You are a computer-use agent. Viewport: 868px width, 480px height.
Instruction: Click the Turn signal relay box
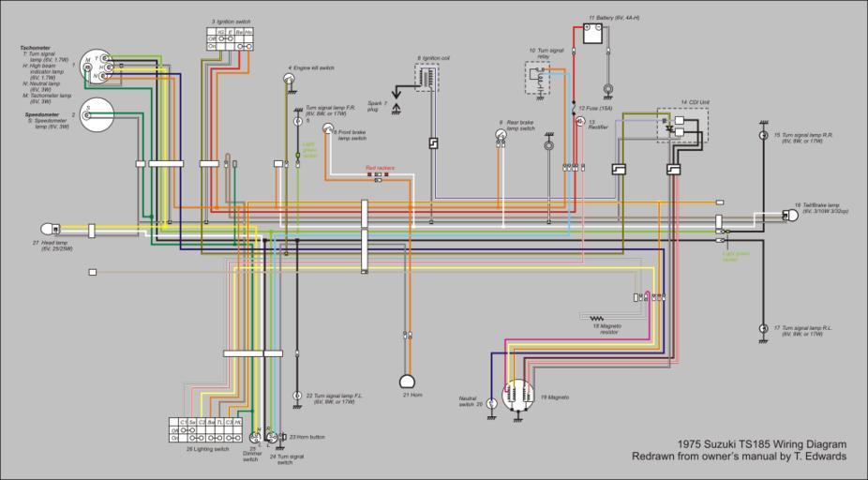[538, 79]
